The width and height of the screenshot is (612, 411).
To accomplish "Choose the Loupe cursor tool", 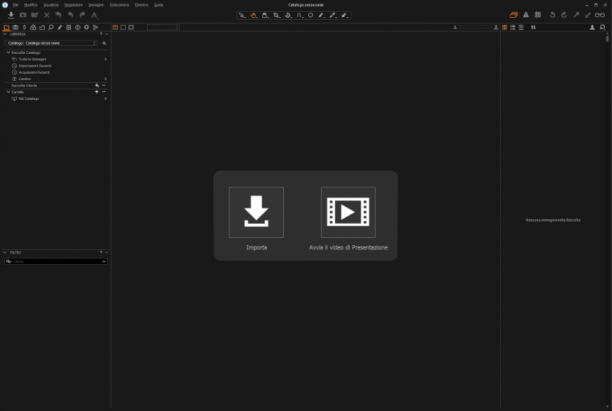I will click(265, 16).
